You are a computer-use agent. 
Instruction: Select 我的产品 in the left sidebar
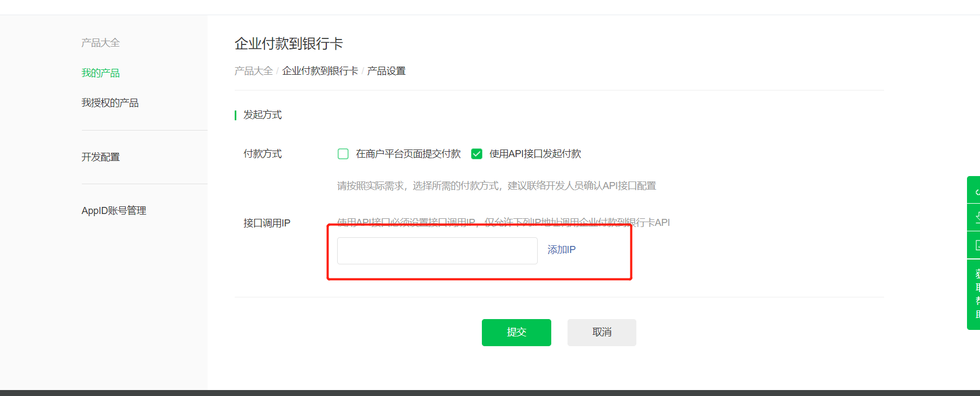[x=100, y=73]
